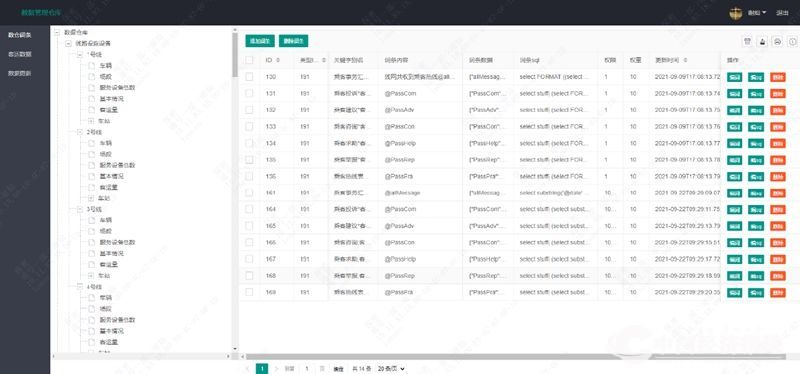Click the red delete button in row 136
Image resolution: width=800 pixels, height=374 pixels.
[x=778, y=177]
